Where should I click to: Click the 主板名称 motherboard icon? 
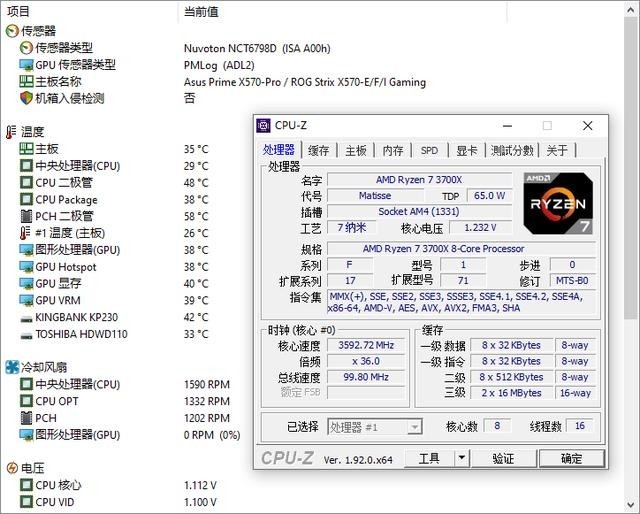tap(26, 81)
